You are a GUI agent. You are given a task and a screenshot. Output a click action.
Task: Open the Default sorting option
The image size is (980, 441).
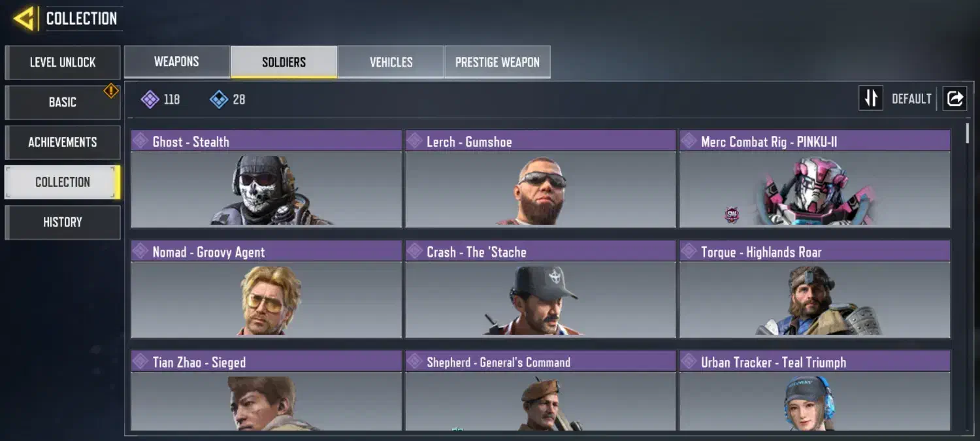(911, 99)
